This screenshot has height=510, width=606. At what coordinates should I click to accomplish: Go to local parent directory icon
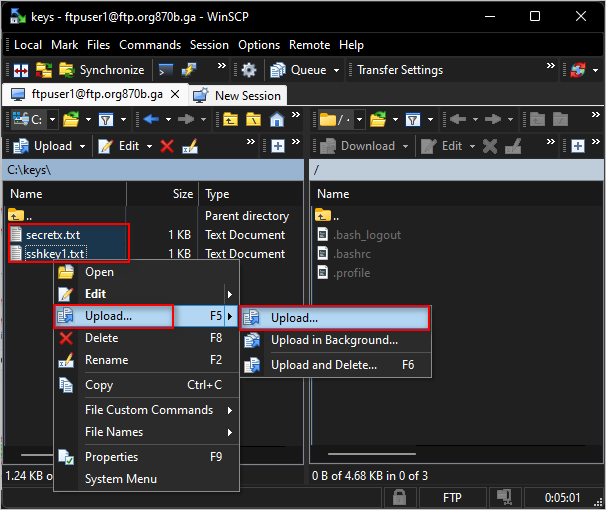tap(230, 119)
